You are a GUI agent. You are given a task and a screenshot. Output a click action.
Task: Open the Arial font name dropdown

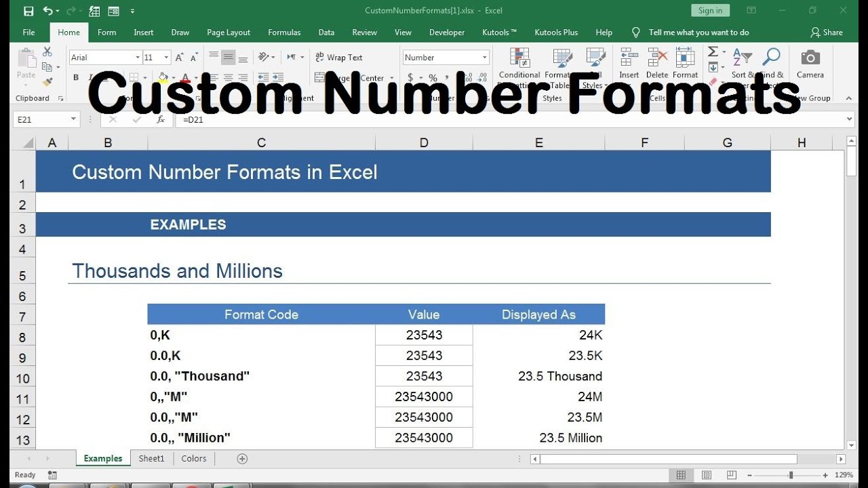(x=138, y=58)
